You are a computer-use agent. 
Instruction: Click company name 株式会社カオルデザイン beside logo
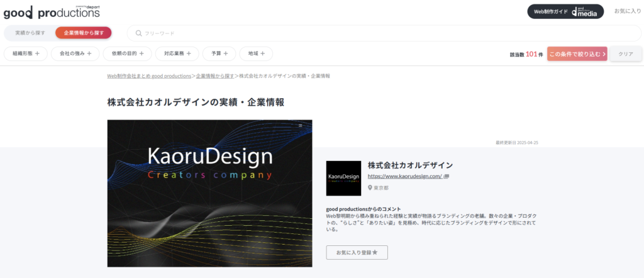[410, 165]
